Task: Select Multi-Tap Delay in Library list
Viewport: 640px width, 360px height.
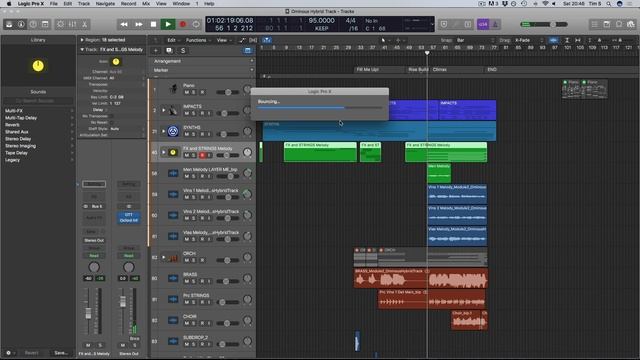Action: click(21, 118)
